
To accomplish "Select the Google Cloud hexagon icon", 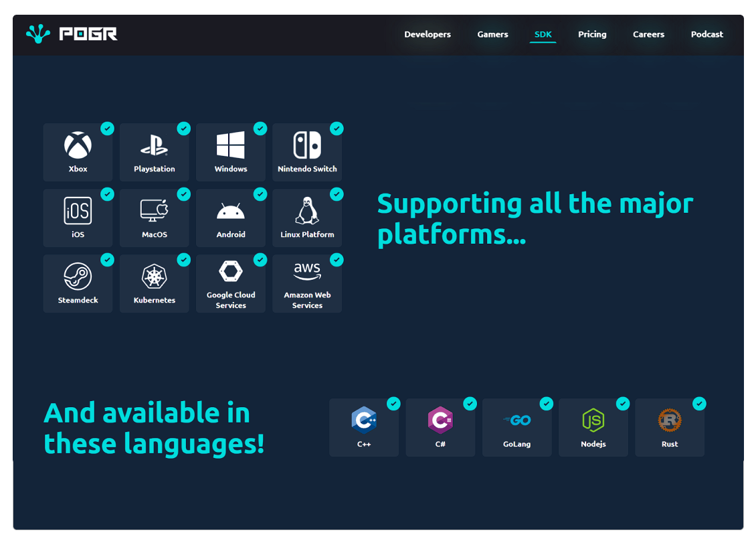I will pyautogui.click(x=230, y=271).
